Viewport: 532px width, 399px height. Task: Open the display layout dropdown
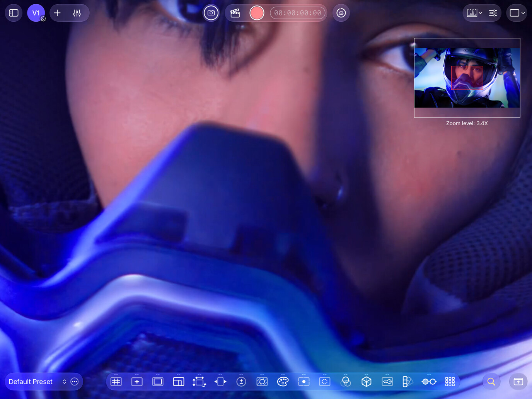click(517, 13)
